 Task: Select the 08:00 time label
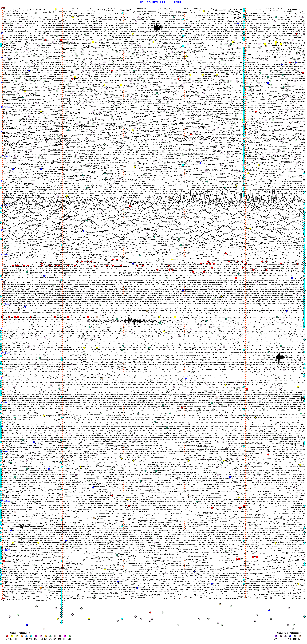[x=8, y=205]
